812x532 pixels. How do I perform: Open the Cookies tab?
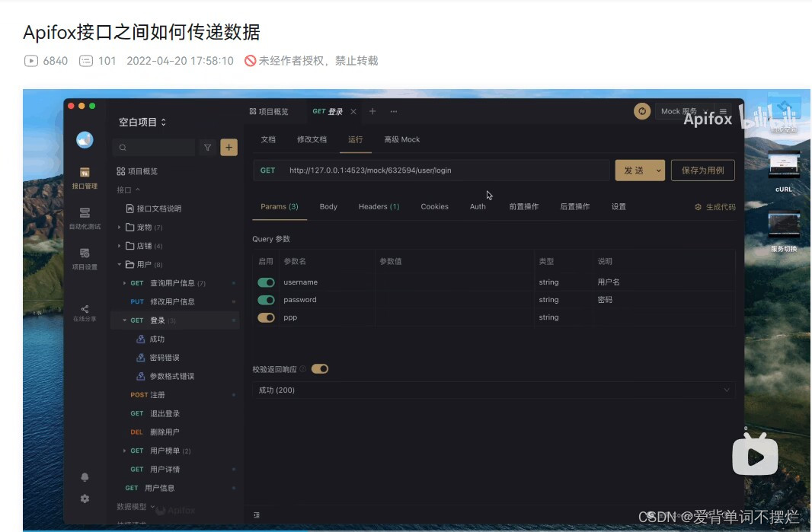[x=434, y=206]
